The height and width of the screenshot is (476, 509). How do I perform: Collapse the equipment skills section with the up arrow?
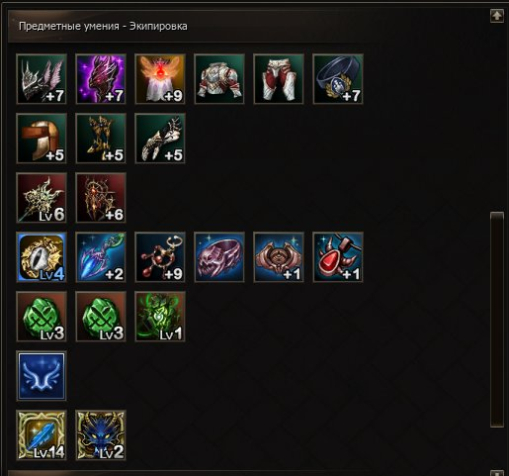click(x=497, y=16)
